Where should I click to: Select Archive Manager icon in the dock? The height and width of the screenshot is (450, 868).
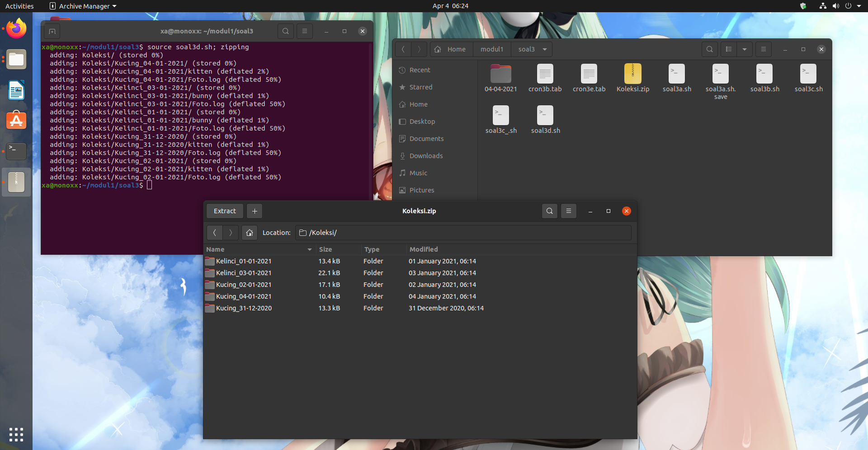tap(16, 182)
